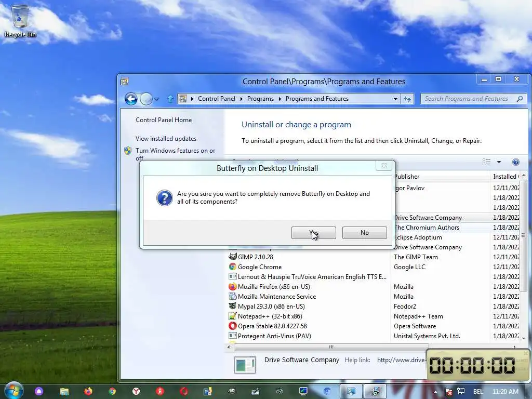Change the list view with the view icon
Image resolution: width=532 pixels, height=399 pixels.
click(486, 162)
